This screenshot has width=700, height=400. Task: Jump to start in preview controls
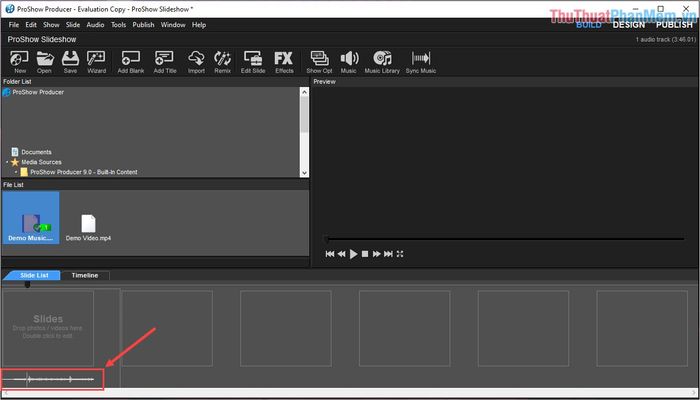pos(330,254)
